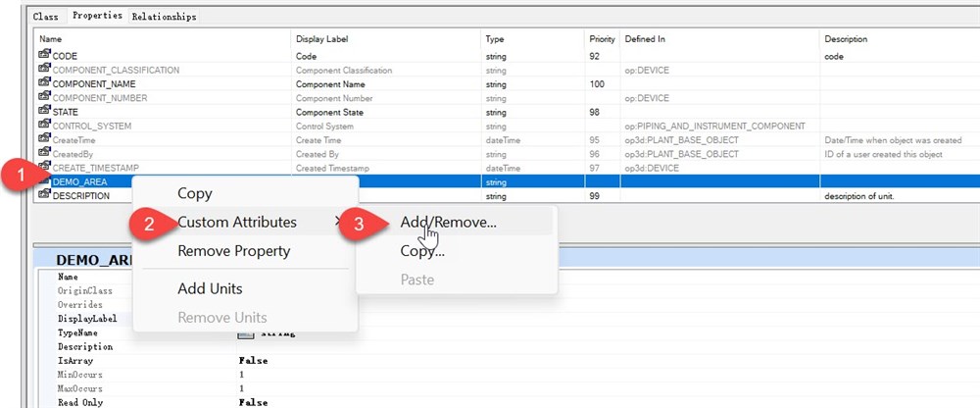The width and height of the screenshot is (980, 408).
Task: Select the DESCRIPTION property row
Action: coord(508,196)
